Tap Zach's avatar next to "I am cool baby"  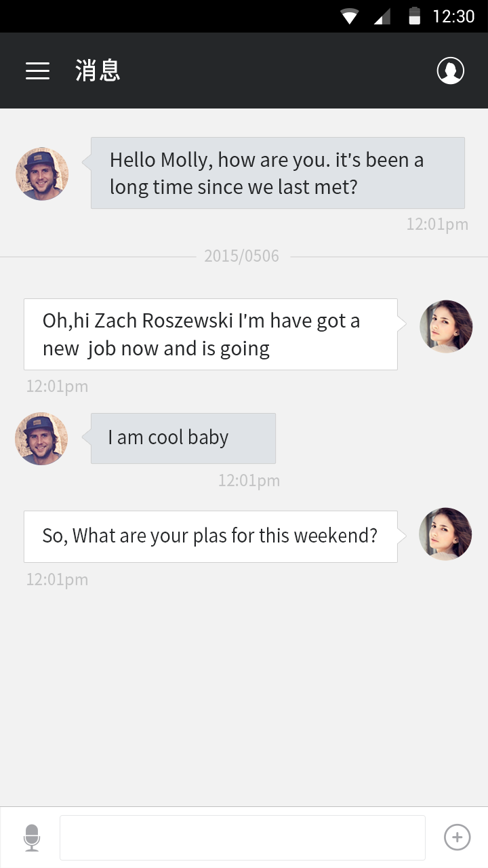tap(41, 438)
